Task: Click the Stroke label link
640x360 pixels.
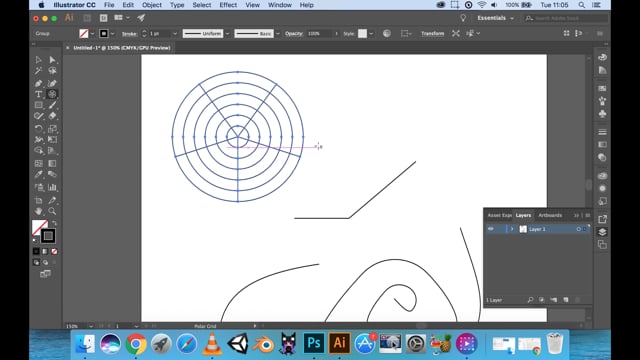Action: point(129,33)
